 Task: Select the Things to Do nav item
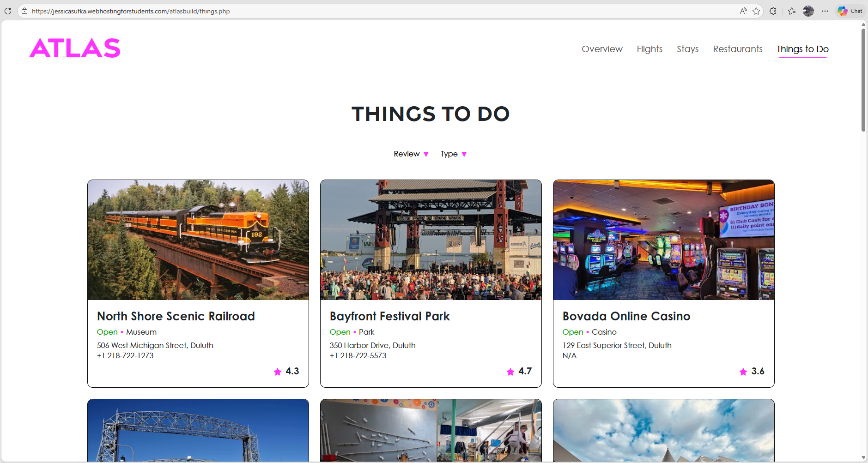(x=802, y=49)
